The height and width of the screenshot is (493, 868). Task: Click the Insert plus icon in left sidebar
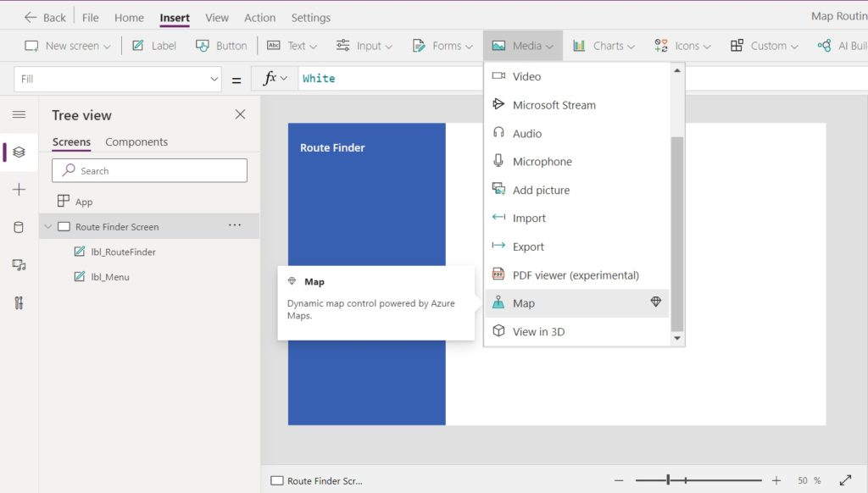[x=19, y=190]
